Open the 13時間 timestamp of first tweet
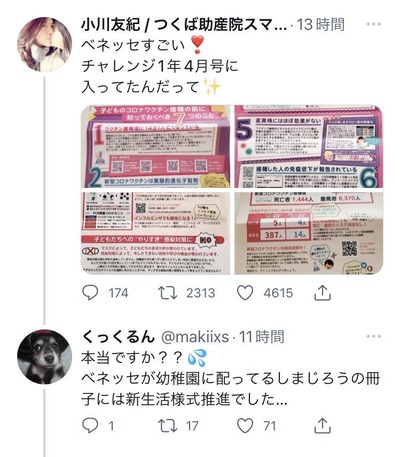This screenshot has width=400, height=457. click(x=321, y=25)
